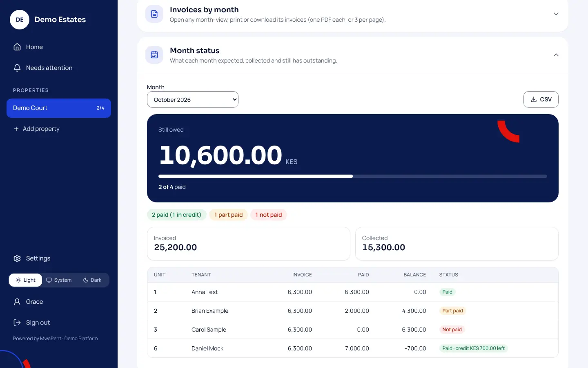Click the download icon in CSV button
Image resolution: width=588 pixels, height=368 pixels.
point(534,99)
